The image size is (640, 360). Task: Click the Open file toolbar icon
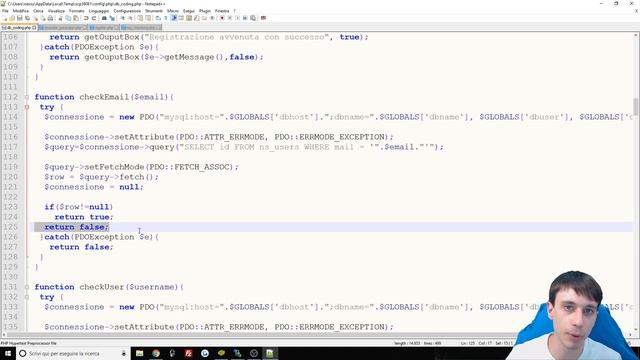click(12, 18)
